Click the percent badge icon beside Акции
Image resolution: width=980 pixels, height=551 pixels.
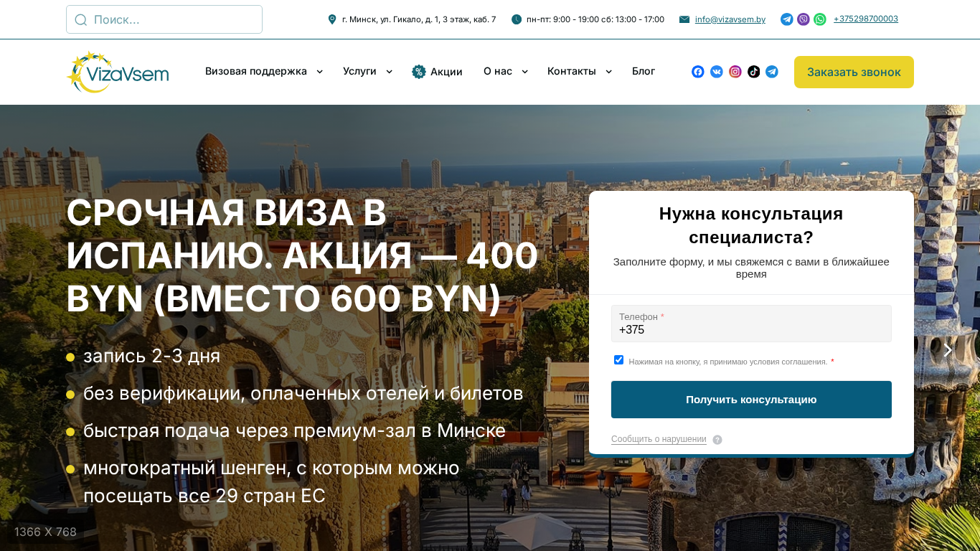[x=419, y=72]
